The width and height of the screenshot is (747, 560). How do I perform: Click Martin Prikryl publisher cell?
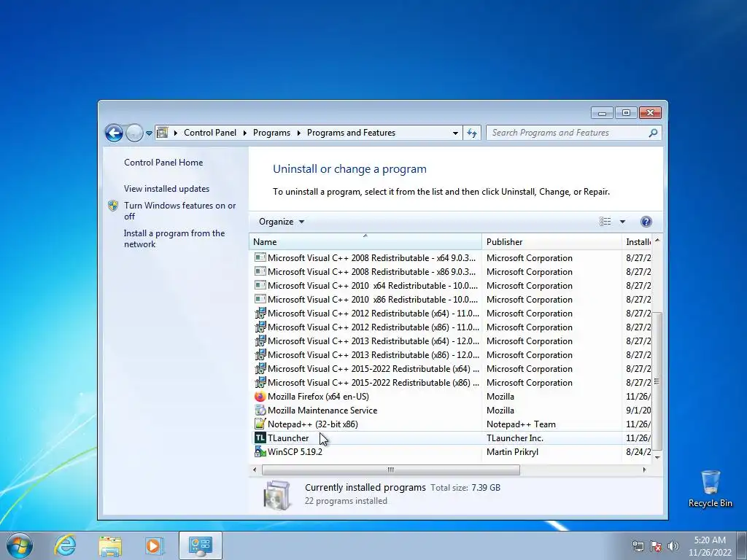point(512,452)
